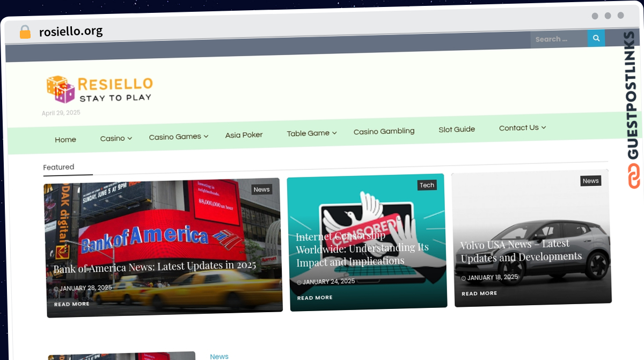
Task: Open the Censored laptop illustration thumbnail
Action: click(367, 242)
